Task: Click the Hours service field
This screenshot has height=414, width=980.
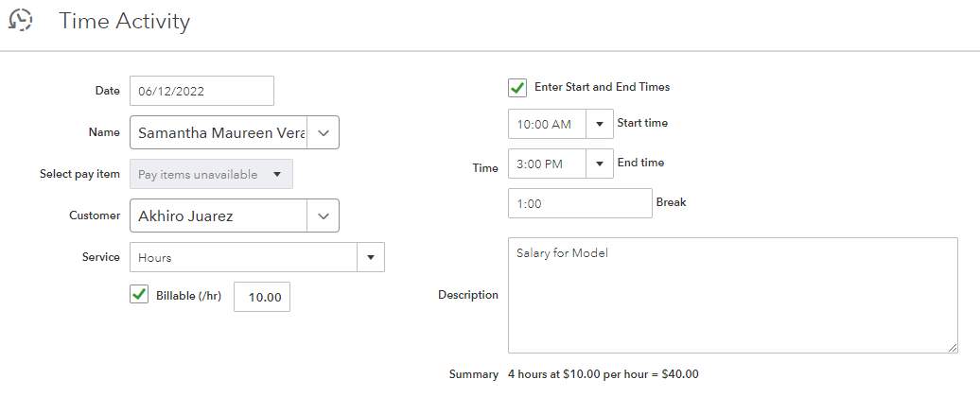Action: pyautogui.click(x=244, y=257)
